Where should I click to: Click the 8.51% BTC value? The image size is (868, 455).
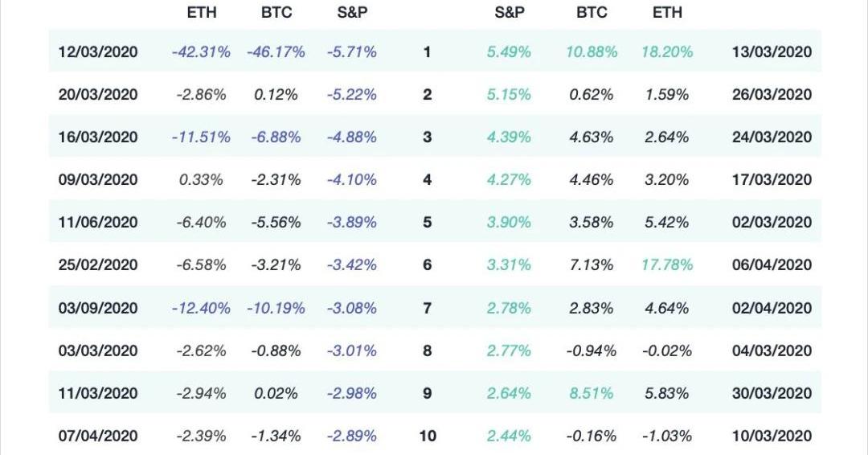(592, 394)
